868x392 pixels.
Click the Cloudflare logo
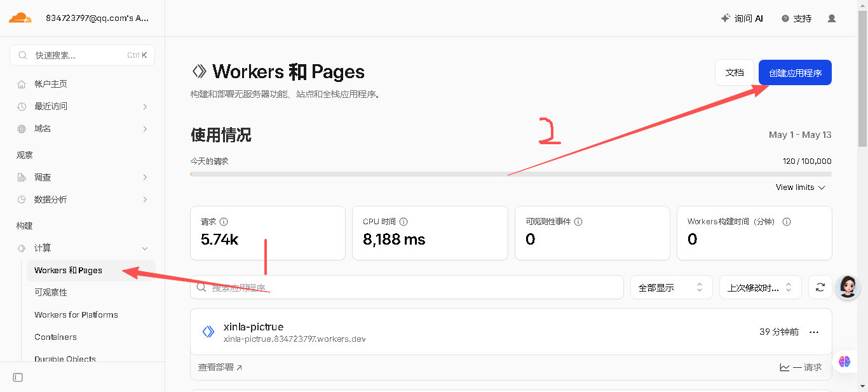tap(20, 18)
